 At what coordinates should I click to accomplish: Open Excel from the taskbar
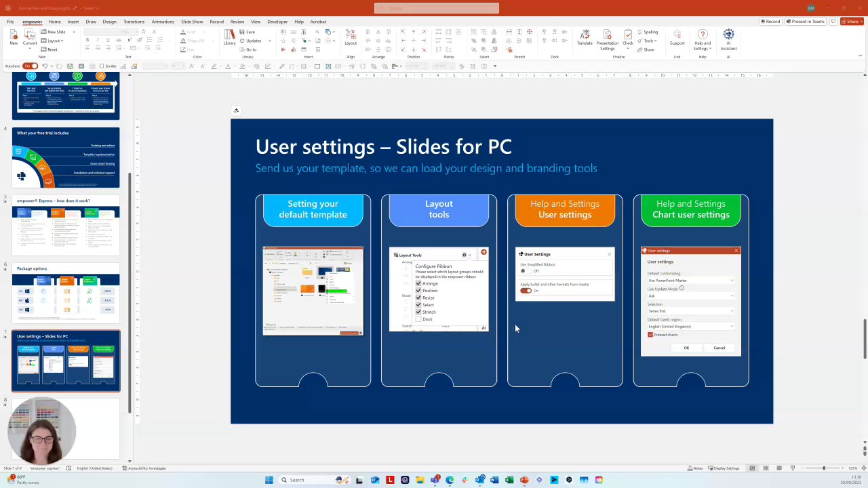click(x=509, y=480)
